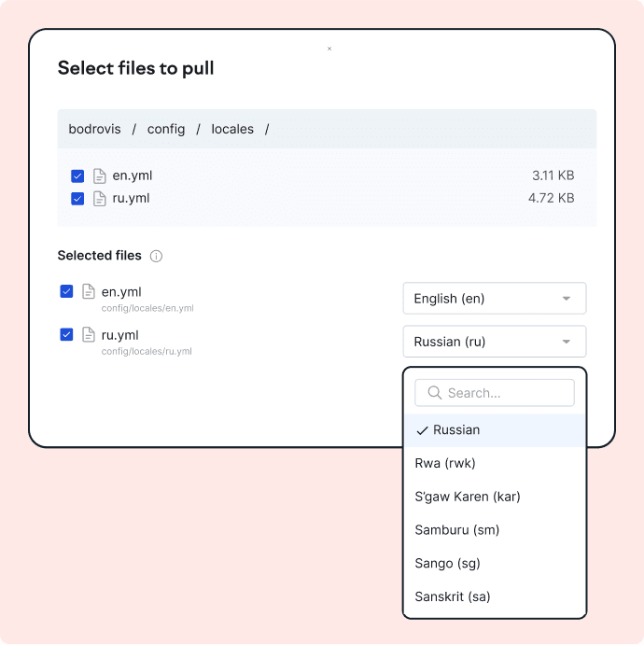Deselect ru.yml under Selected files
The image size is (644, 645).
[66, 334]
